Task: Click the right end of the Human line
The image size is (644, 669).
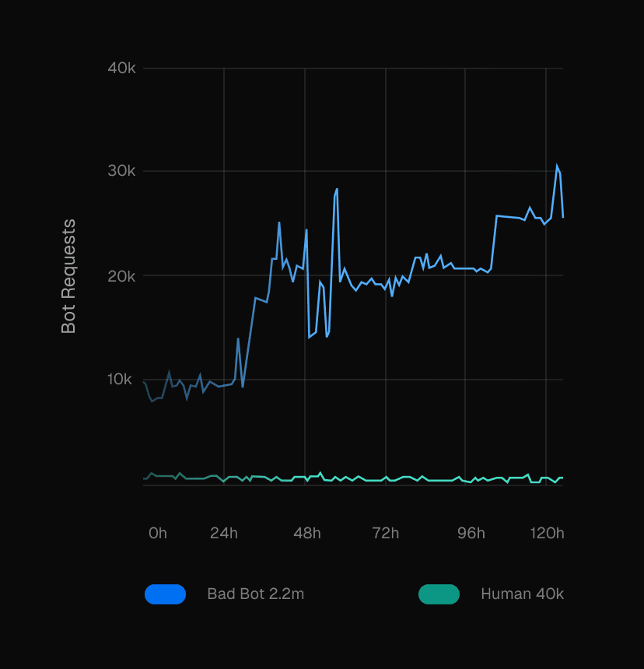Action: tap(562, 478)
